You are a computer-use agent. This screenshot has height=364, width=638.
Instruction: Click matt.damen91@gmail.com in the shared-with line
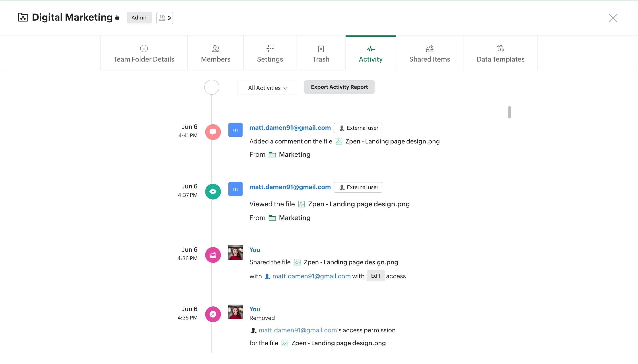[x=311, y=276]
